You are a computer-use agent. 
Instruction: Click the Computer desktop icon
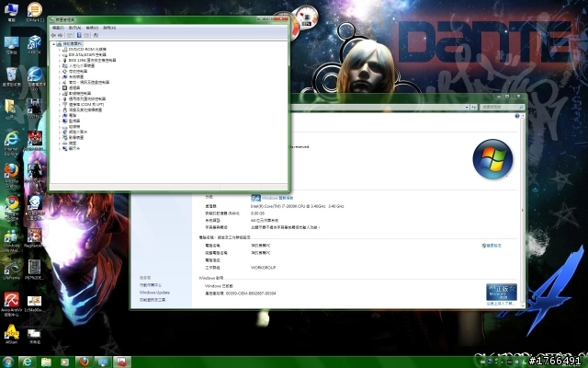[11, 12]
